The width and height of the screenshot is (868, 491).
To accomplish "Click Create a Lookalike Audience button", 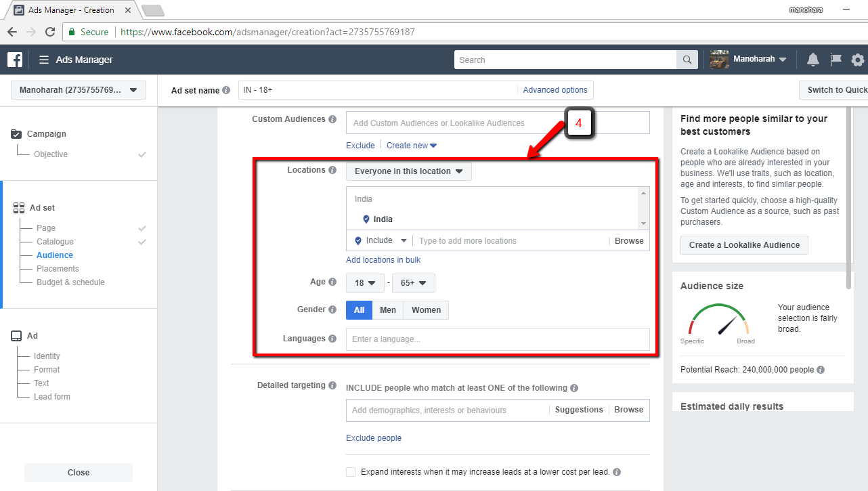I will point(744,245).
